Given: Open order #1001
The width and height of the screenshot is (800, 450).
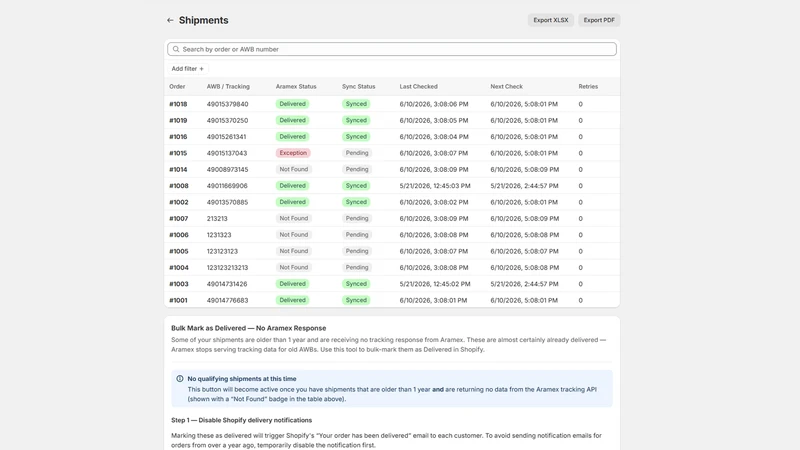Looking at the screenshot, I should coord(178,300).
